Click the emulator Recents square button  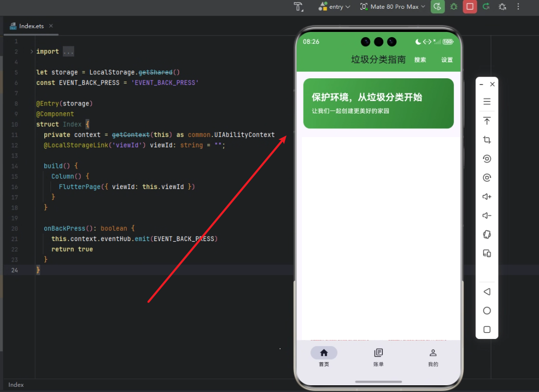point(487,330)
